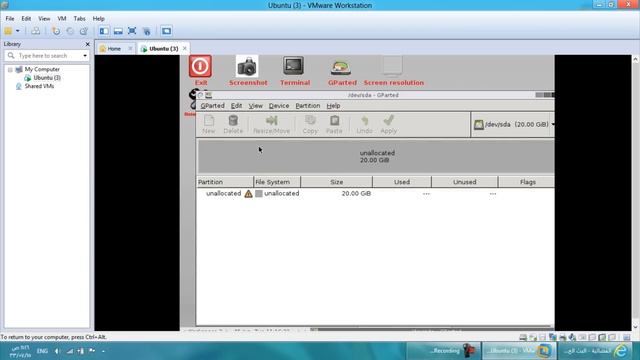Image resolution: width=640 pixels, height=360 pixels.
Task: Open the GParted Help menu
Action: click(x=333, y=106)
